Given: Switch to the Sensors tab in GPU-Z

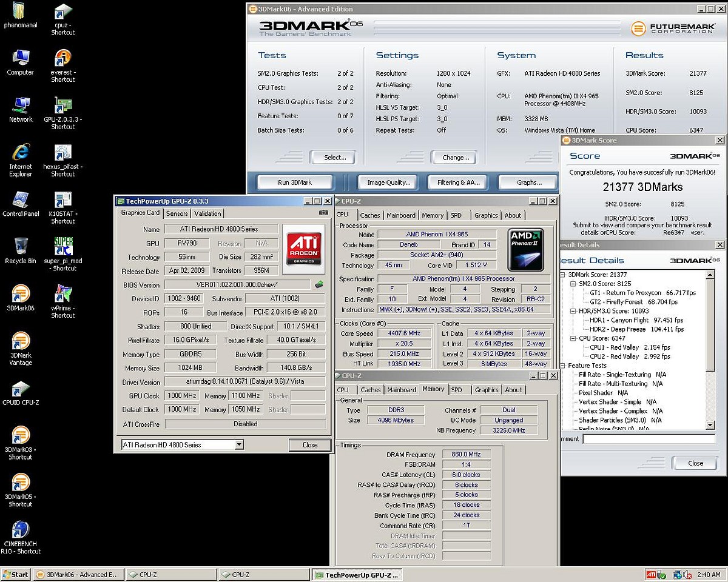Looking at the screenshot, I should coord(177,213).
